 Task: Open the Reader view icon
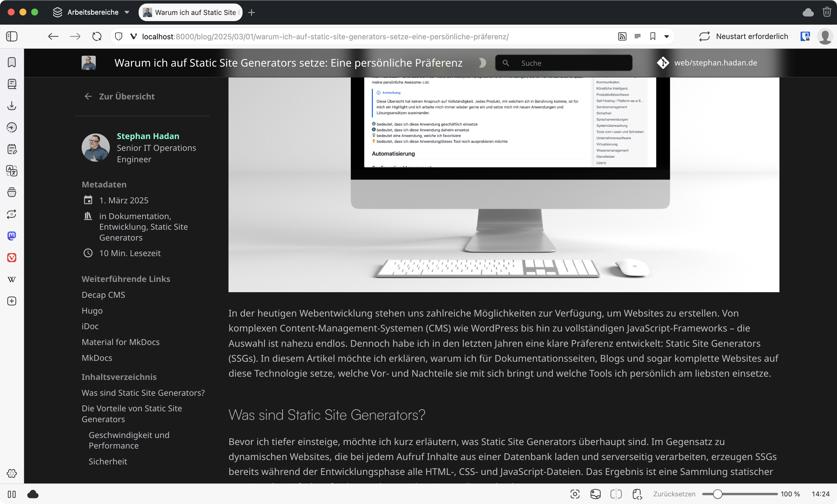[x=637, y=36]
